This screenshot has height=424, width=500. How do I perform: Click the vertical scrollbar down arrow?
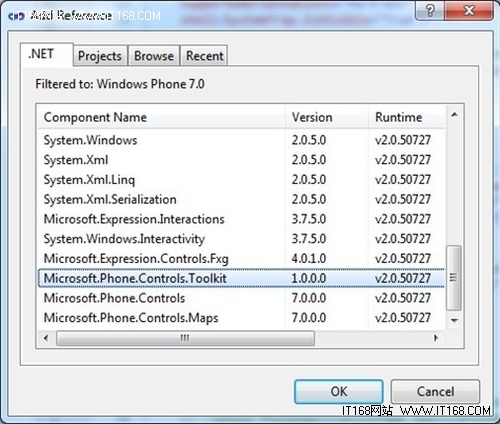(x=454, y=320)
